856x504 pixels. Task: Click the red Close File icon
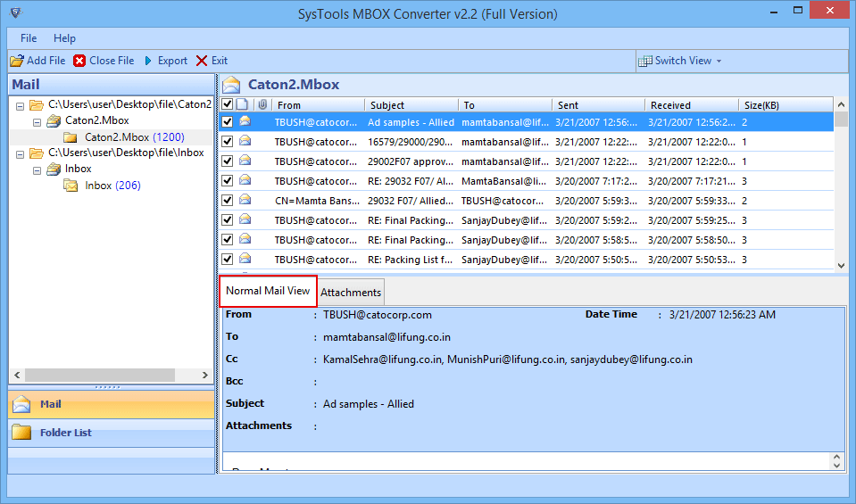click(79, 61)
